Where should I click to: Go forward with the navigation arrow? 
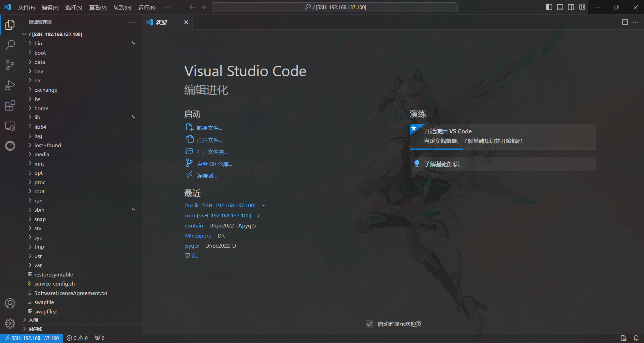pos(203,7)
